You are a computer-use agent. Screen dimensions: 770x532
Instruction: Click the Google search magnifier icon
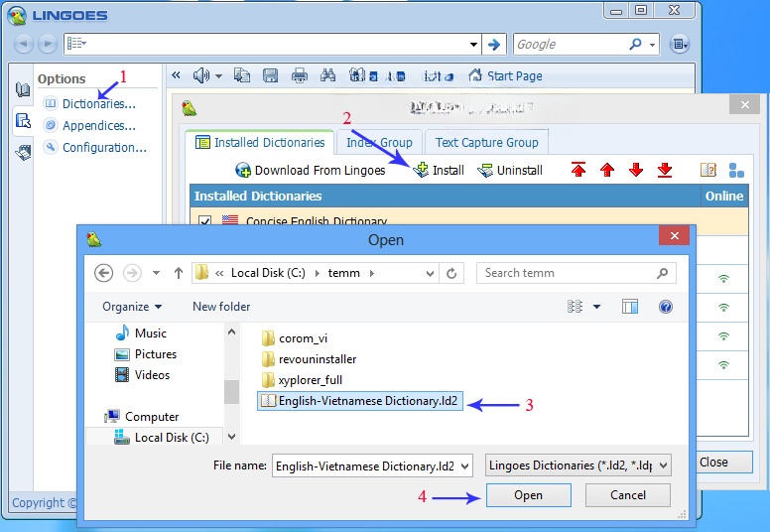tap(635, 45)
